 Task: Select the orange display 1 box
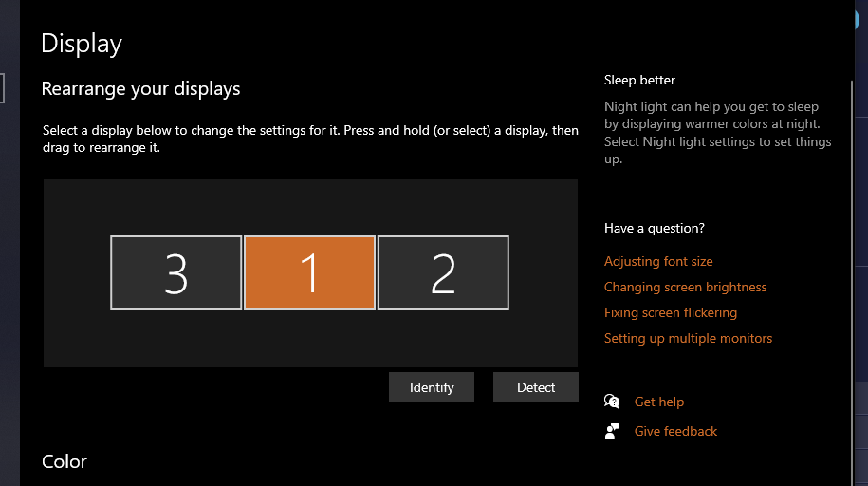[309, 273]
